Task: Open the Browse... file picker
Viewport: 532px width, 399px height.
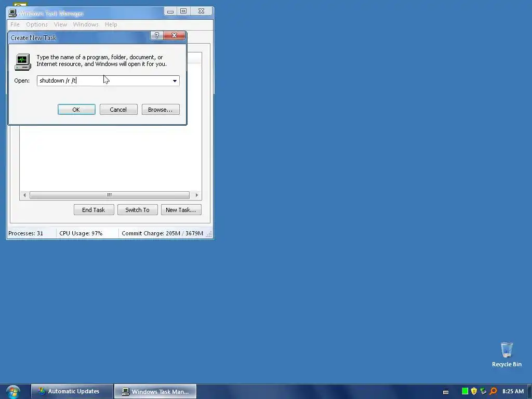Action: (x=161, y=110)
